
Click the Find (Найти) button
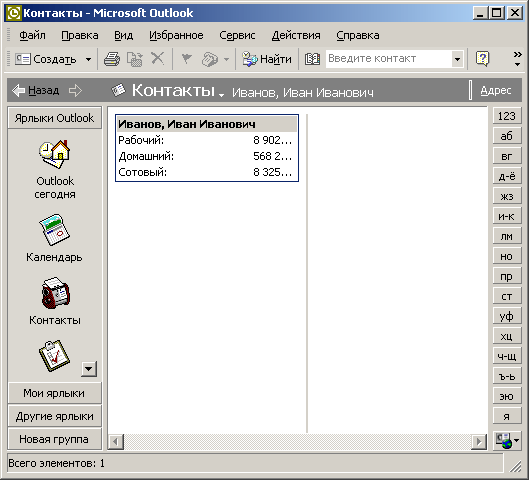(267, 59)
